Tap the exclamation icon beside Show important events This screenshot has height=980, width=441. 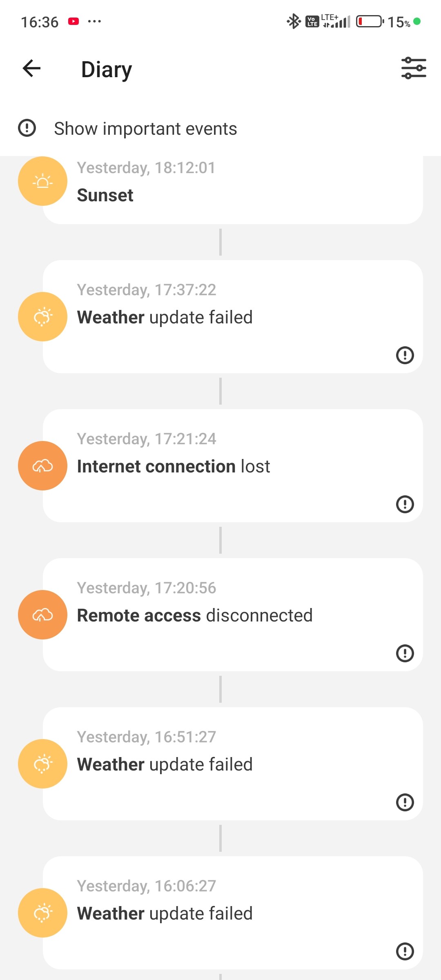[x=27, y=128]
